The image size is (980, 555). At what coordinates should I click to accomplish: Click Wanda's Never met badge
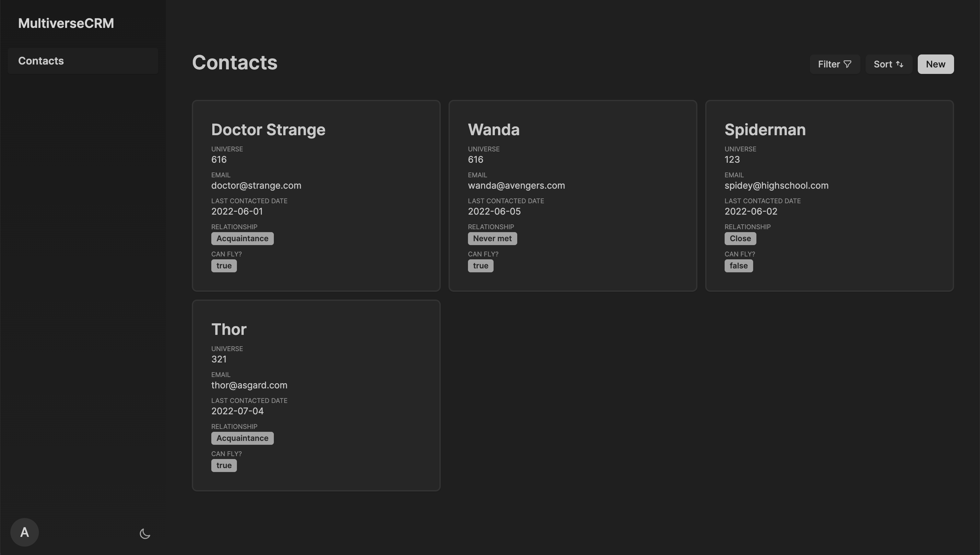tap(492, 239)
